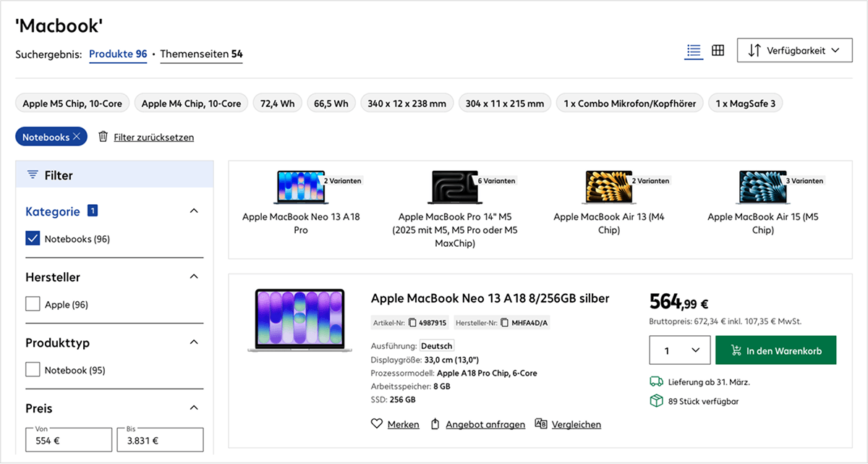Image resolution: width=868 pixels, height=464 pixels.
Task: Add MacBook Neo to cart with In den Warenkorb
Action: 775,350
